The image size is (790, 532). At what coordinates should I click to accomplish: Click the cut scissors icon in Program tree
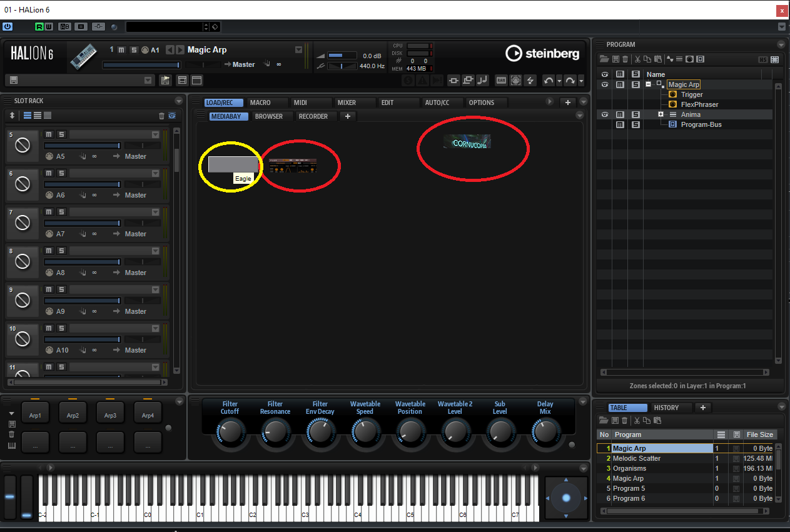(x=637, y=59)
